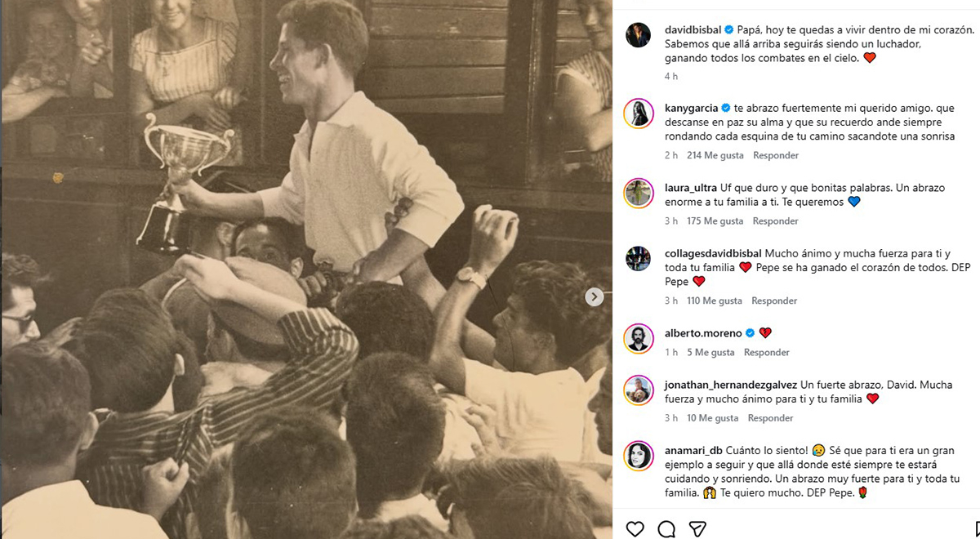Go to next photo using arrow
The image size is (980, 539).
(595, 297)
